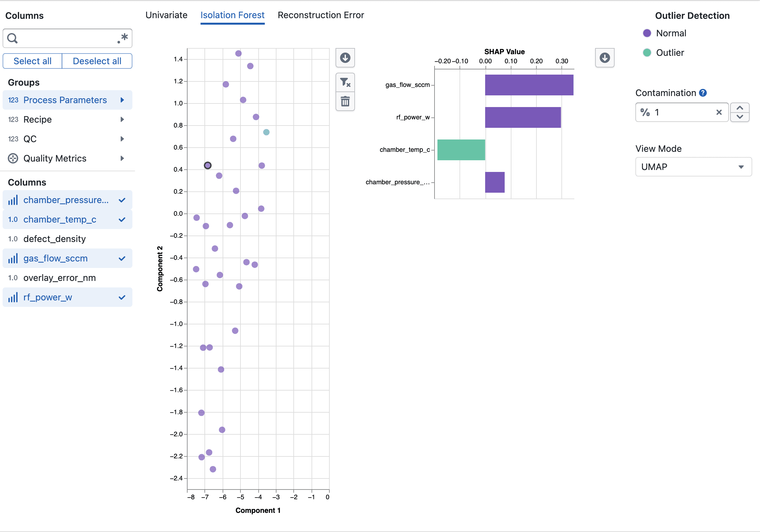Click the green chamber_temp_c SHAP bar

[x=461, y=150]
